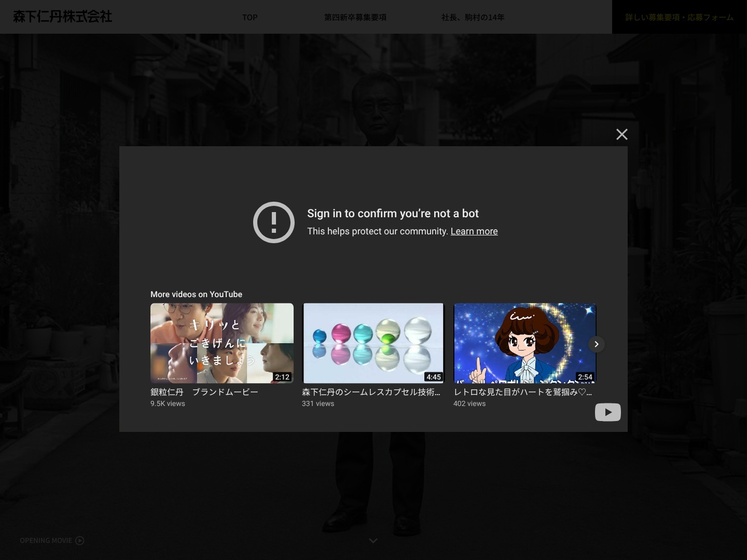Click the exclamation warning icon
The height and width of the screenshot is (560, 747).
pos(274,222)
